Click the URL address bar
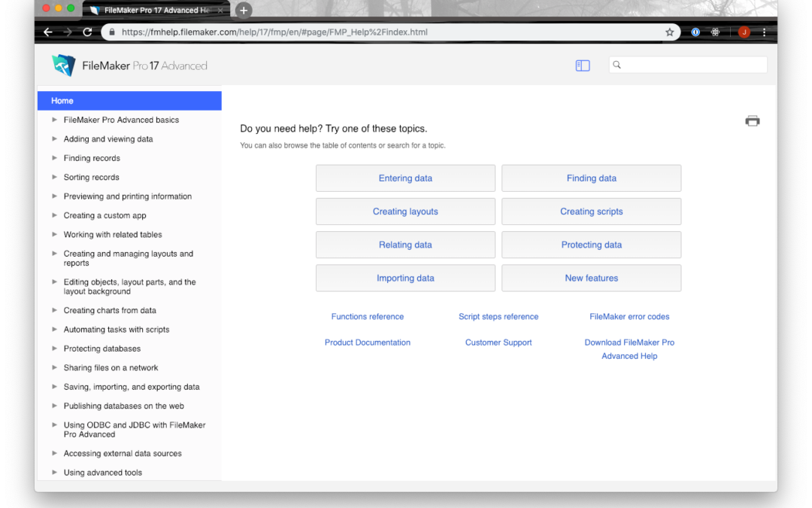 coord(391,32)
